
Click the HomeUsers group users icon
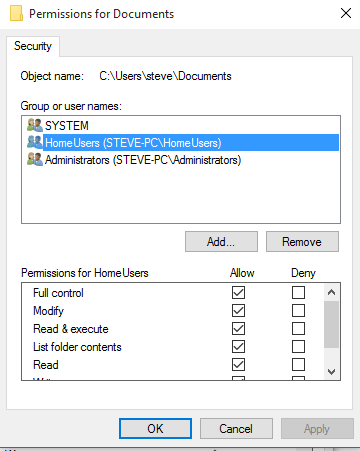[35, 142]
